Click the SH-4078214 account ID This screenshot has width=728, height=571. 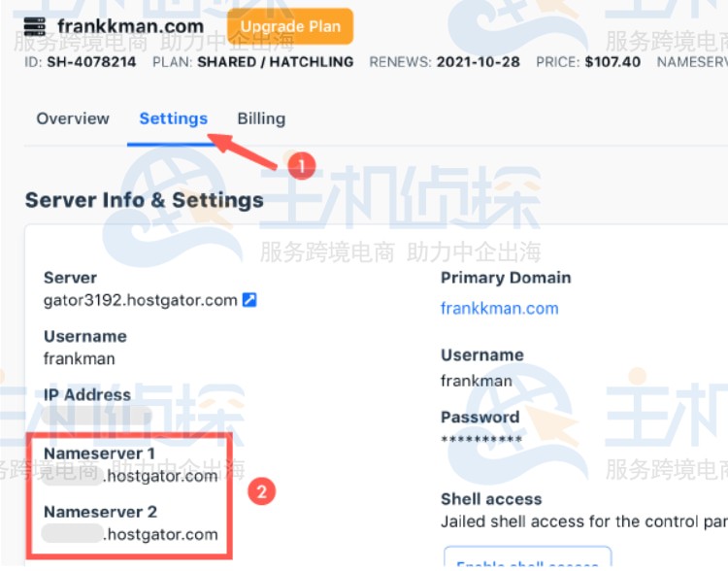(x=91, y=62)
